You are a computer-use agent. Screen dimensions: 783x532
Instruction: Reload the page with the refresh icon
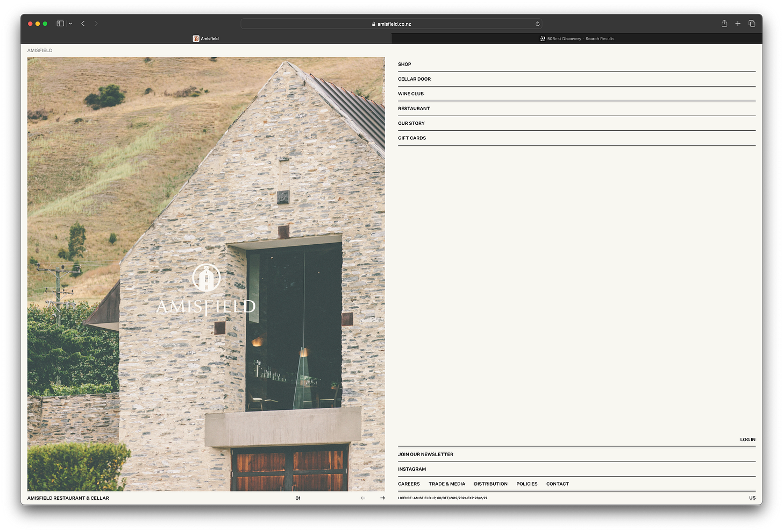[537, 24]
